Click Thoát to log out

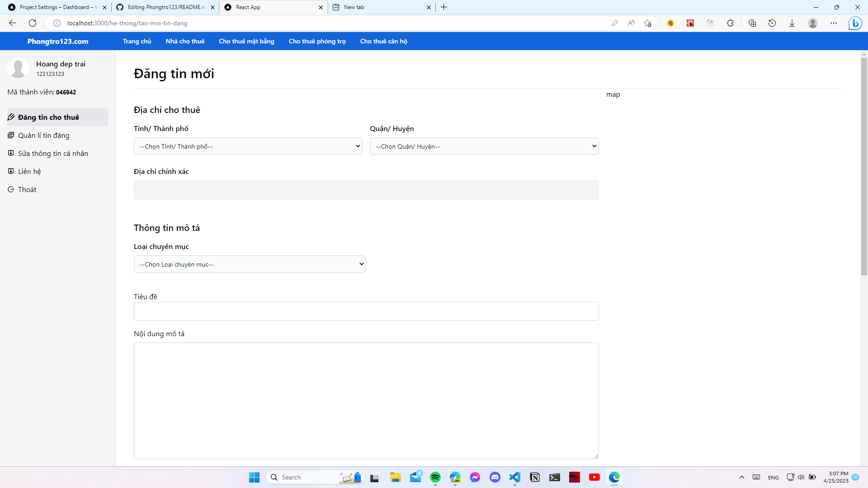point(58,189)
